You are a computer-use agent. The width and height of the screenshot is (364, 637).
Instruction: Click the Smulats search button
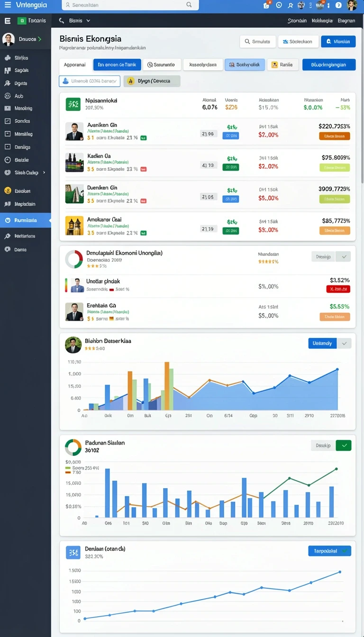[x=257, y=42]
